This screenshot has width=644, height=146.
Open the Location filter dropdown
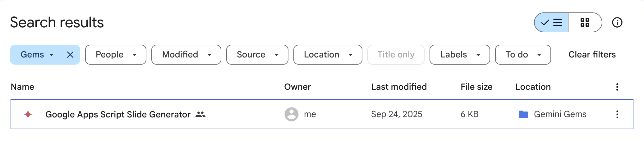[x=328, y=55]
